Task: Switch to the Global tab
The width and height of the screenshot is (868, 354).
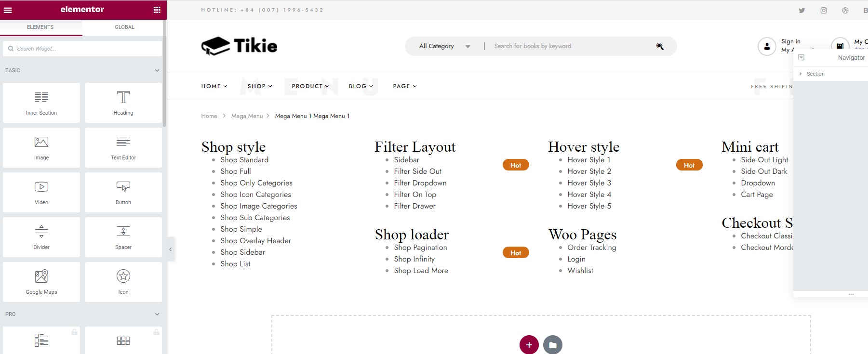Action: pos(124,27)
